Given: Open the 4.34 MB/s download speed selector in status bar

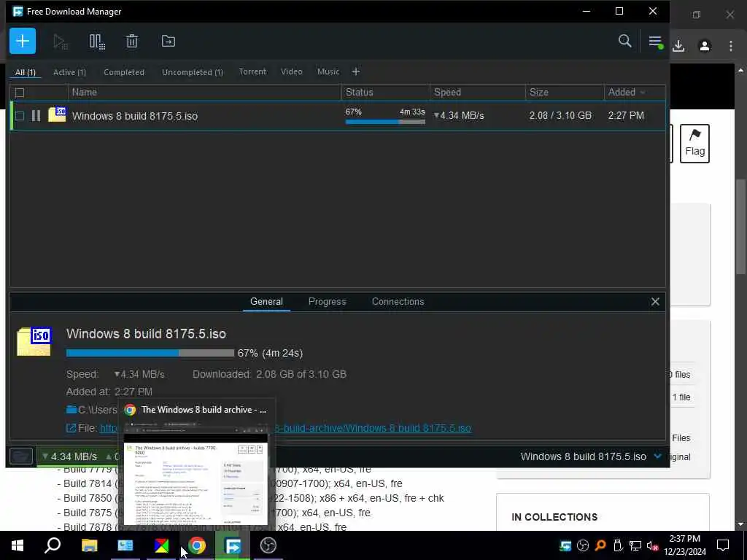Looking at the screenshot, I should point(69,456).
